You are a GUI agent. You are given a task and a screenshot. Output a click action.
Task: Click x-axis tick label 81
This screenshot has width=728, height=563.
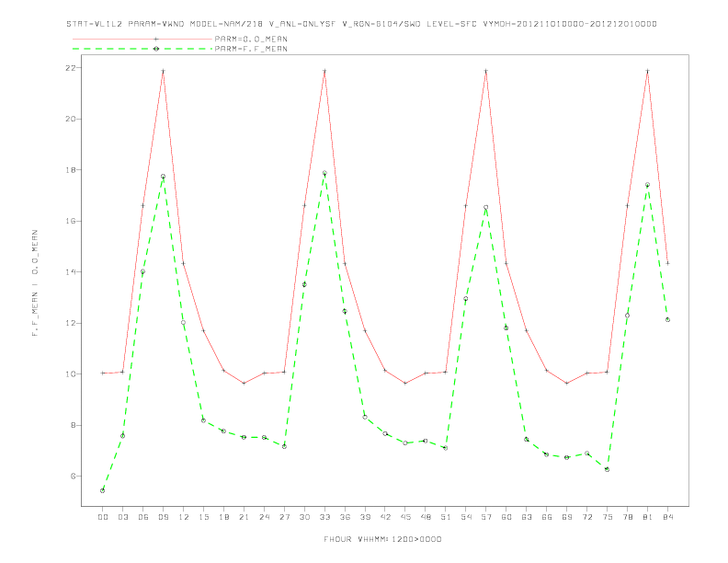point(648,517)
